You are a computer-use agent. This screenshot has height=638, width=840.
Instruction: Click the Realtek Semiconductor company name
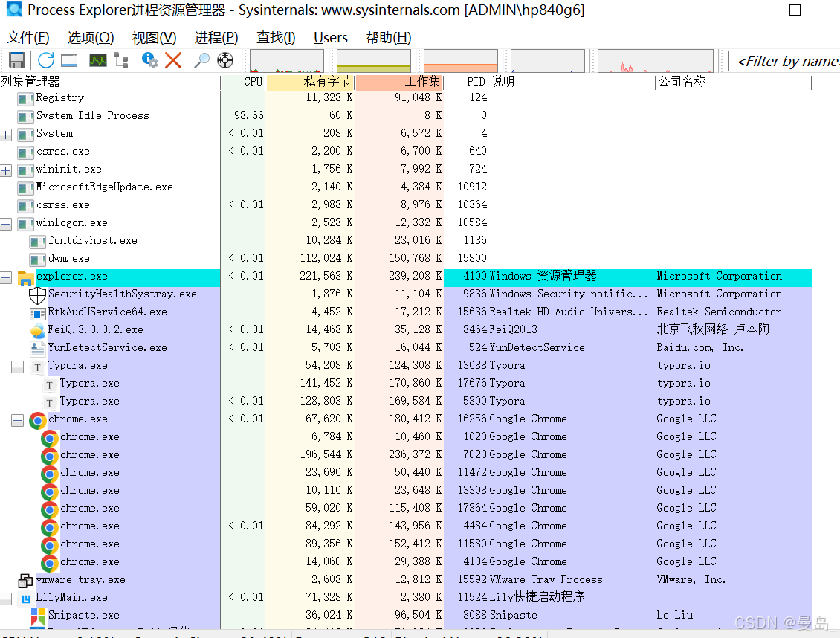coord(719,312)
